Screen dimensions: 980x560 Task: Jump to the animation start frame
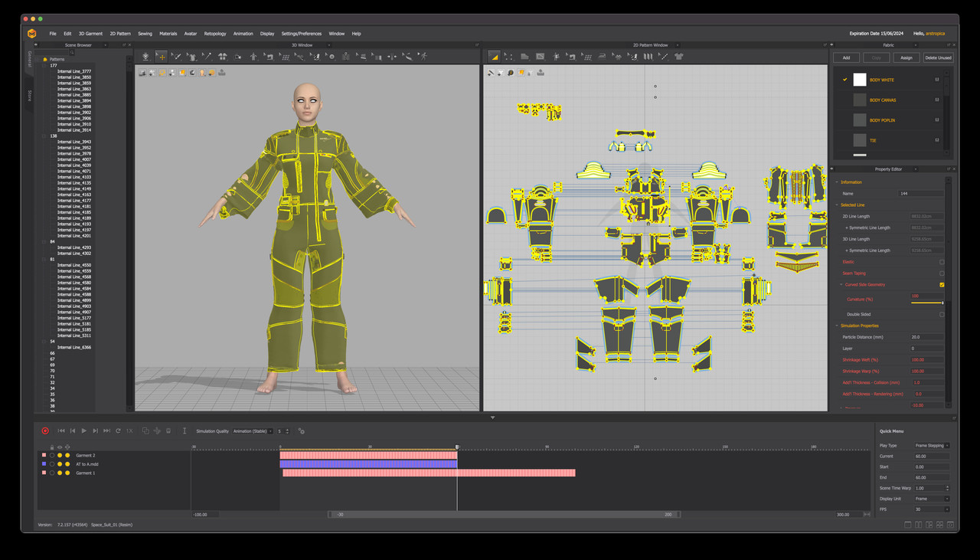(61, 431)
